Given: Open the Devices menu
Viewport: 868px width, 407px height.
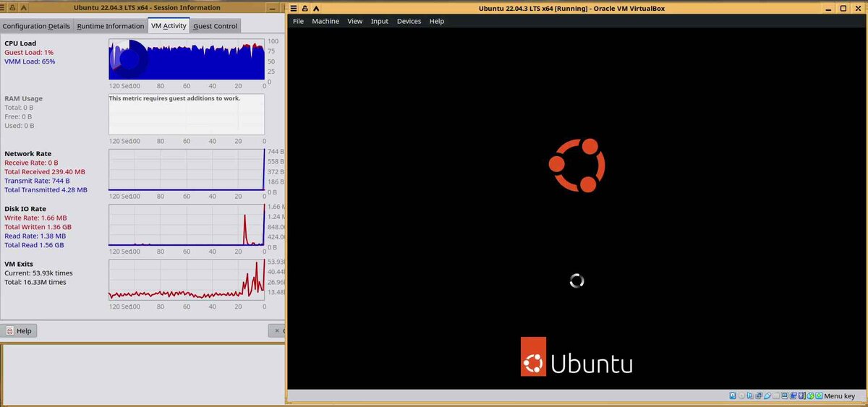Looking at the screenshot, I should click(x=409, y=21).
